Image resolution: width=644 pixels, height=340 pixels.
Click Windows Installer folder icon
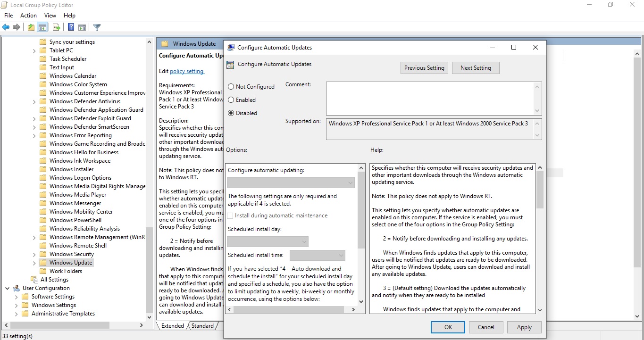[43, 169]
